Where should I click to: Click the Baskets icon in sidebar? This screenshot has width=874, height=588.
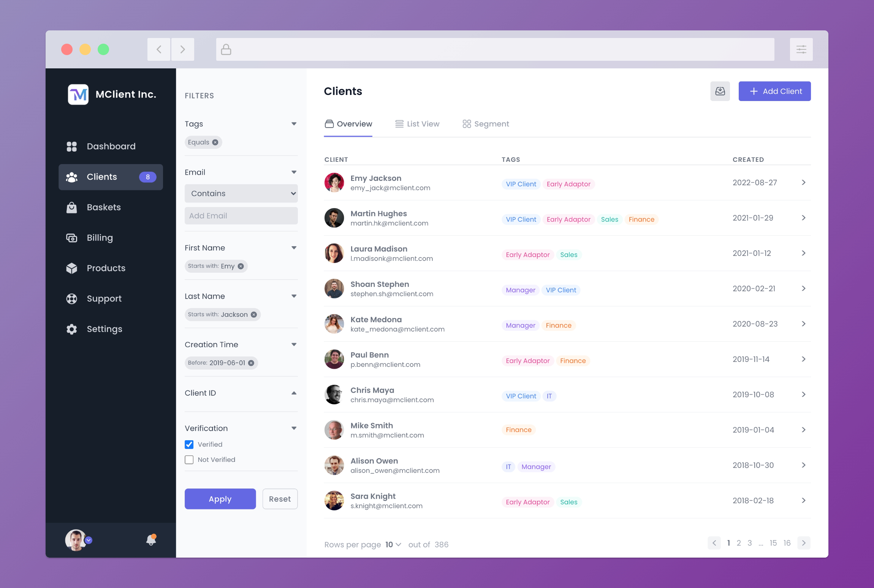(71, 207)
